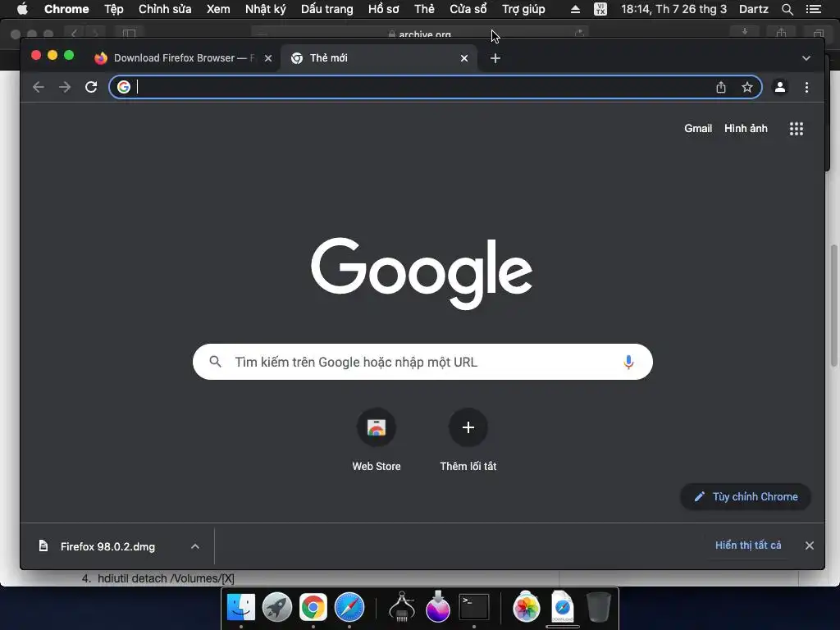
Task: Open the Apple menu
Action: pyautogui.click(x=22, y=9)
